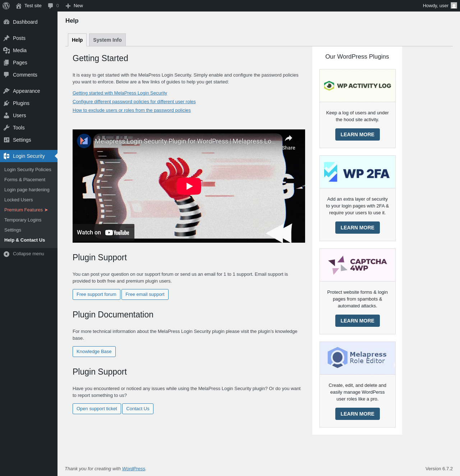The height and width of the screenshot is (476, 460).
Task: Open the comments bubble icon in admin bar
Action: [51, 6]
